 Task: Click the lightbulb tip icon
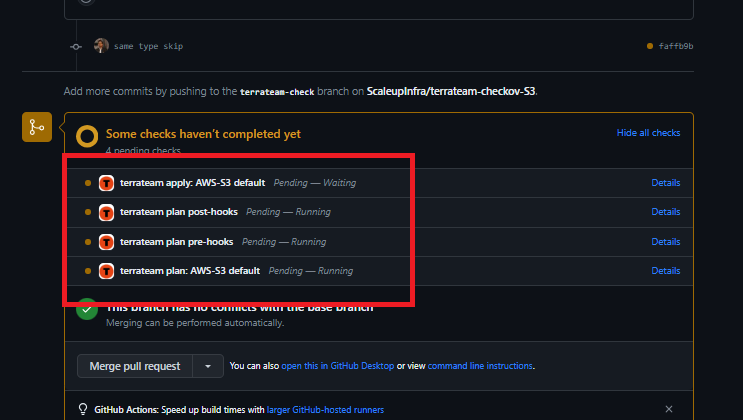(x=83, y=410)
